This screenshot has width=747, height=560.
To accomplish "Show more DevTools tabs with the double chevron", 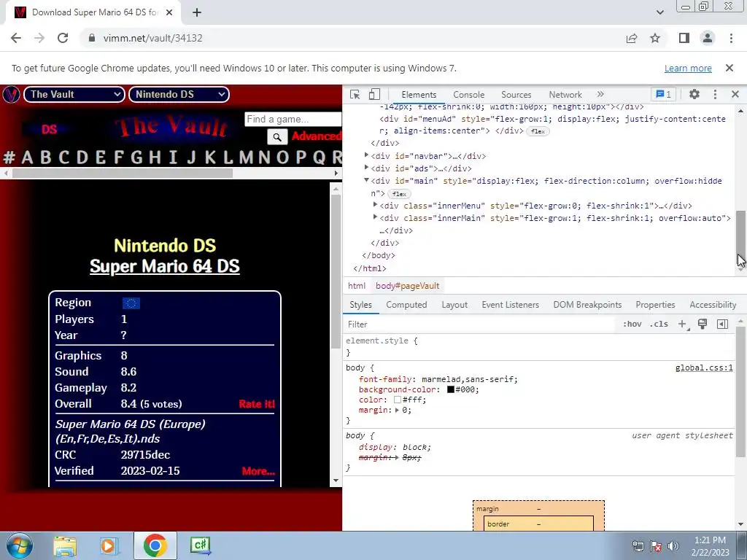I will pos(600,94).
